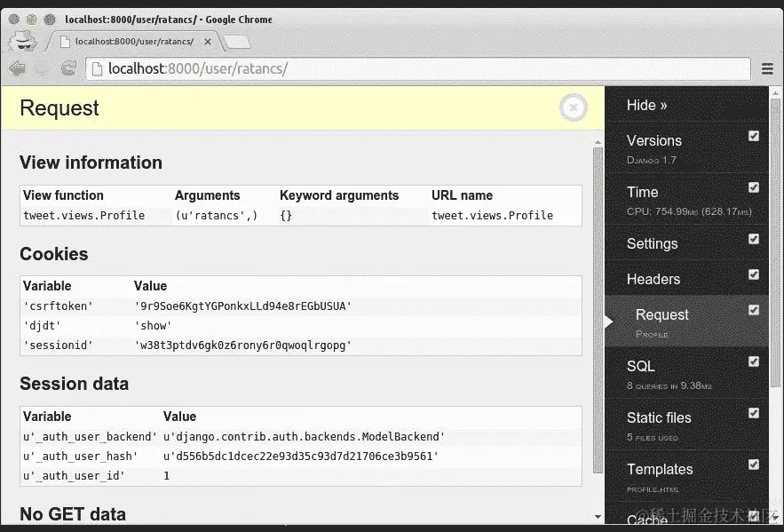
Task: Open the Headers debug panel
Action: [x=653, y=279]
